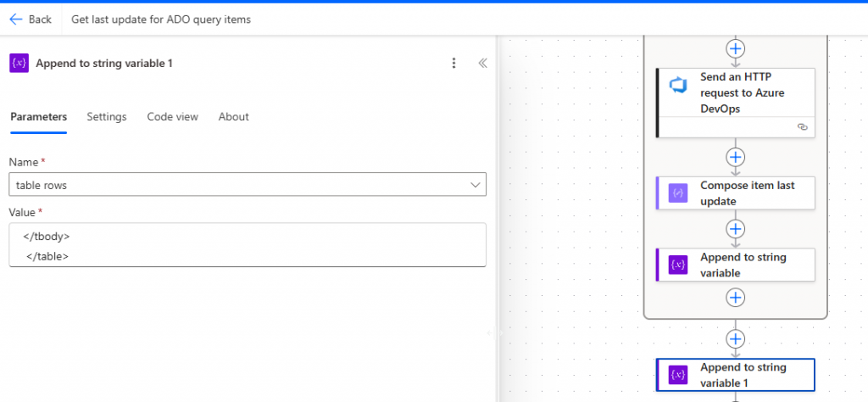Collapse the panel with double chevron icon
This screenshot has height=402, width=868.
(482, 63)
